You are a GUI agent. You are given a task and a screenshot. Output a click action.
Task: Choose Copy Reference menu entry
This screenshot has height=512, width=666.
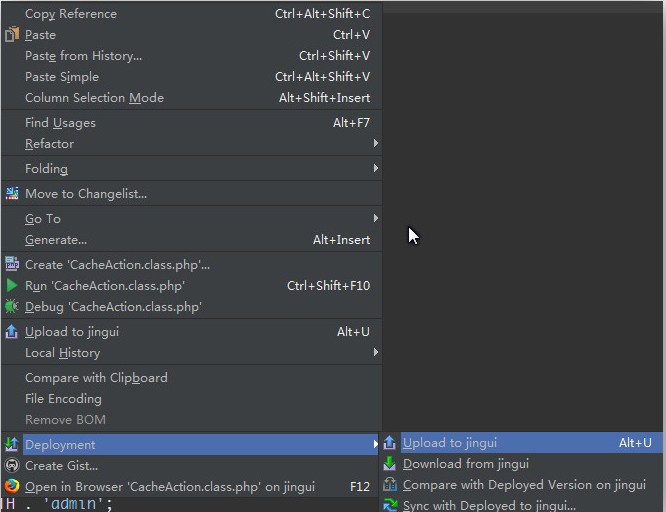coord(70,14)
